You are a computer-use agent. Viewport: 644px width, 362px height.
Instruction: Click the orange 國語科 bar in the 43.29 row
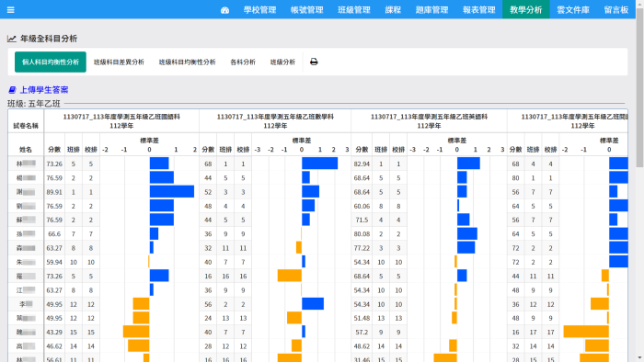click(x=136, y=332)
